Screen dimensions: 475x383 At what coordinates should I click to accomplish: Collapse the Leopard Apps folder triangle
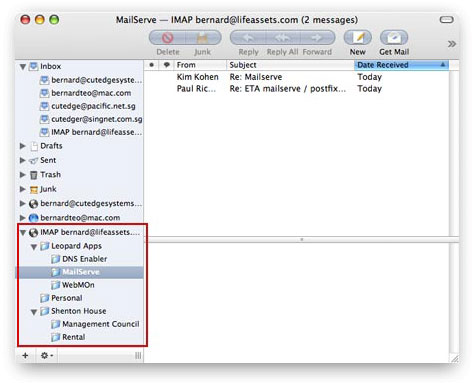[34, 247]
